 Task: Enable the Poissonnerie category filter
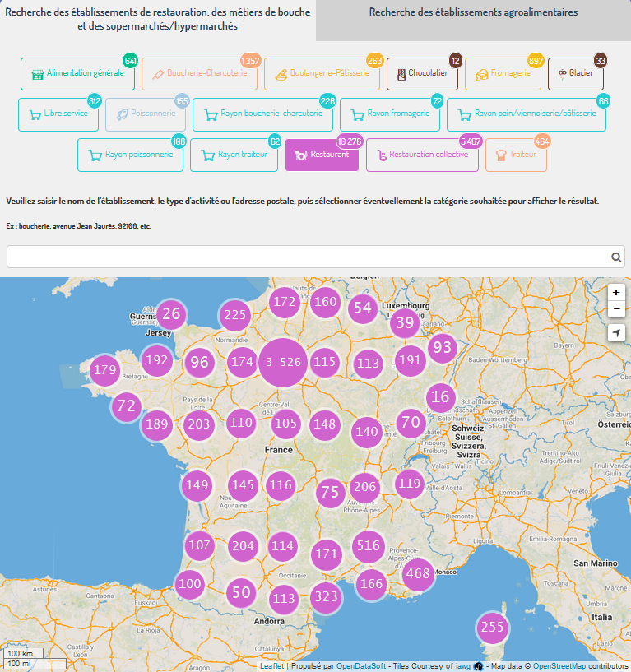[146, 114]
